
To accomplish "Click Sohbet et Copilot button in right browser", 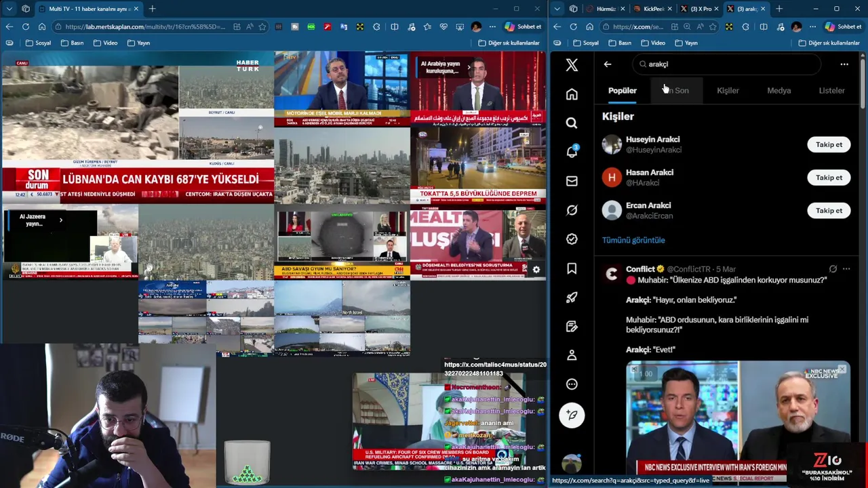I will click(x=843, y=26).
